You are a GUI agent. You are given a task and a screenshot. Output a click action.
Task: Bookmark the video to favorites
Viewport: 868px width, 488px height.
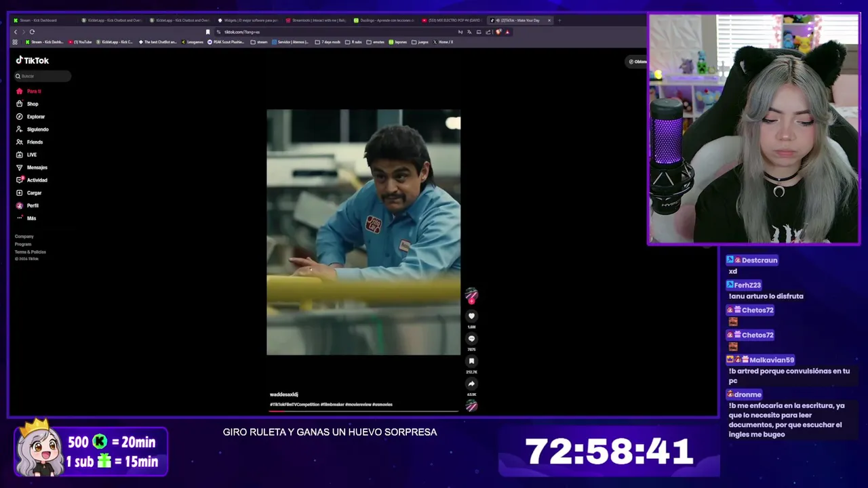pyautogui.click(x=471, y=361)
